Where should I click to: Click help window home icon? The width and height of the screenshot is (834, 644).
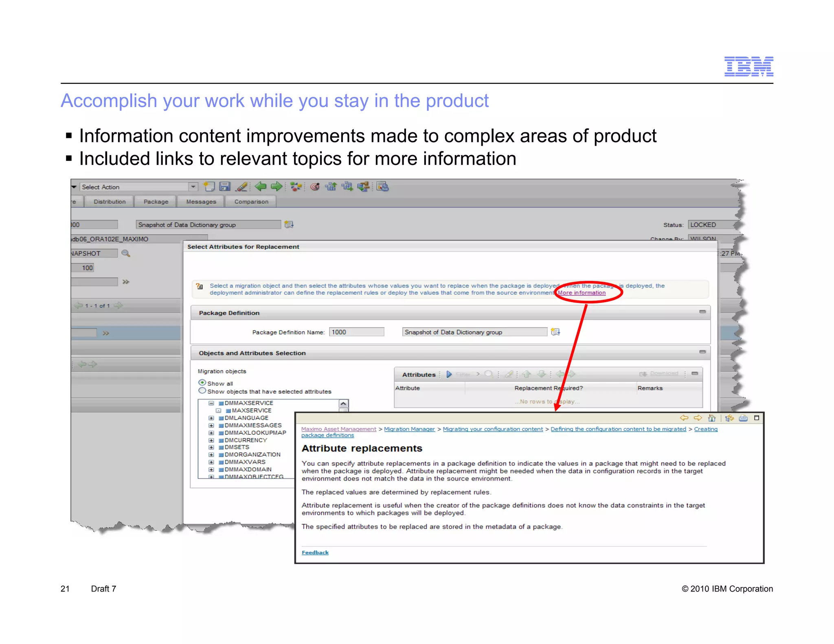pyautogui.click(x=712, y=418)
